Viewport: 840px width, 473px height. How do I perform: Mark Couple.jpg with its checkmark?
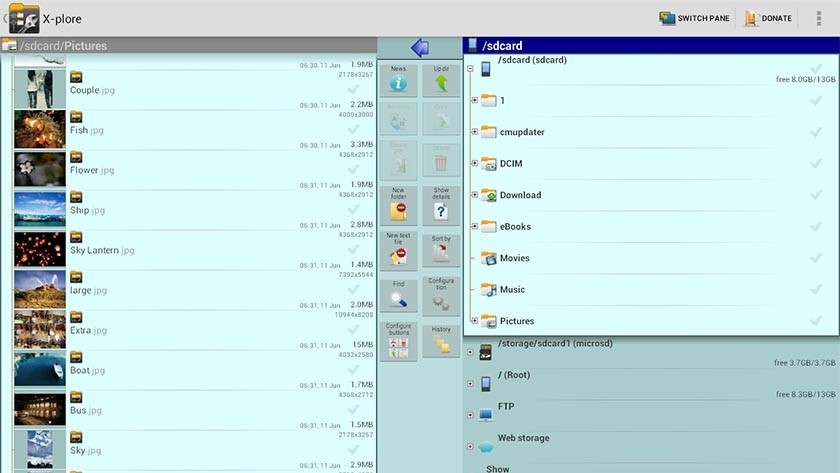click(353, 88)
